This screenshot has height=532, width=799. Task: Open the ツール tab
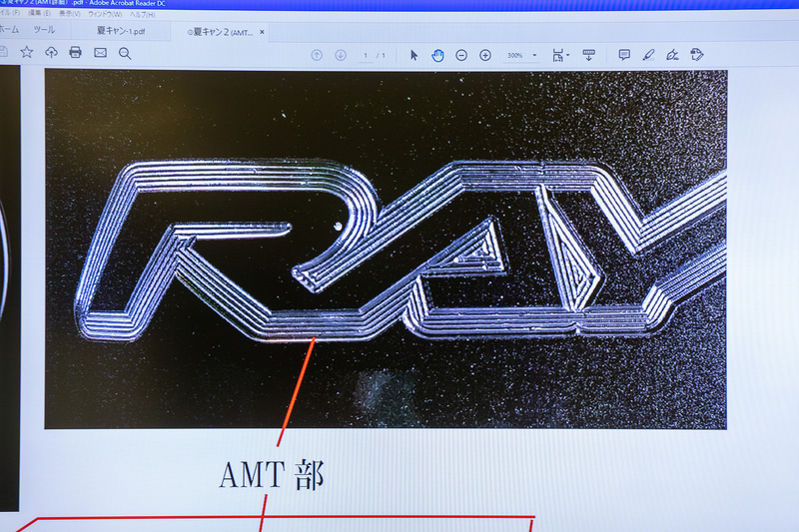click(44, 30)
